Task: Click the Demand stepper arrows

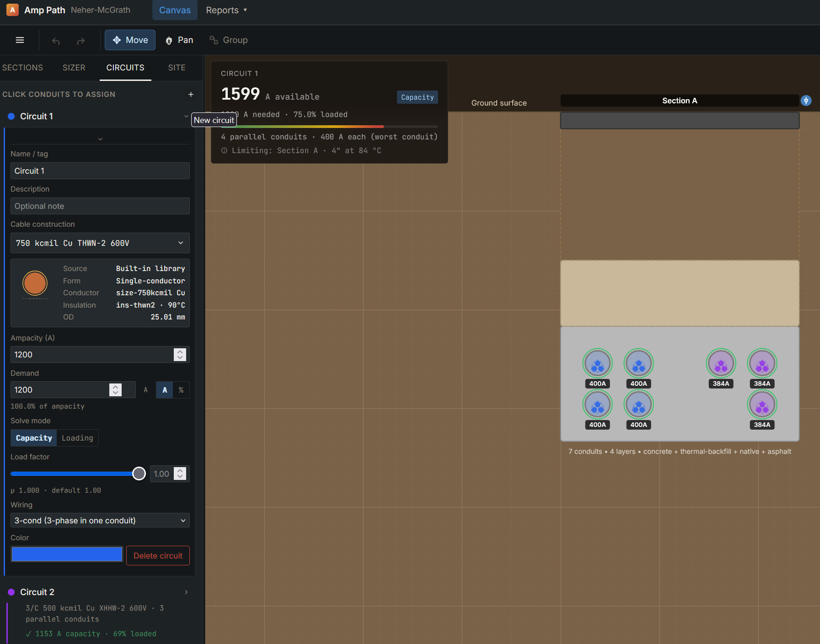Action: pyautogui.click(x=115, y=390)
